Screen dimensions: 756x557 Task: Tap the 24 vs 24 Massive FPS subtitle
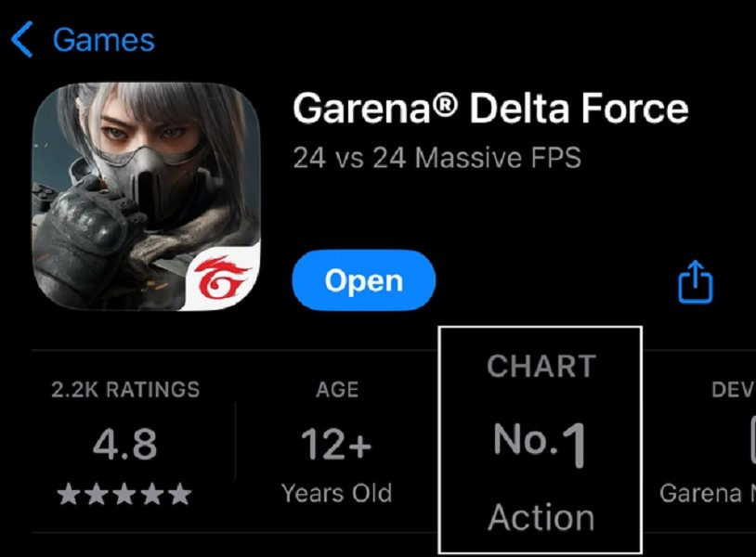437,158
